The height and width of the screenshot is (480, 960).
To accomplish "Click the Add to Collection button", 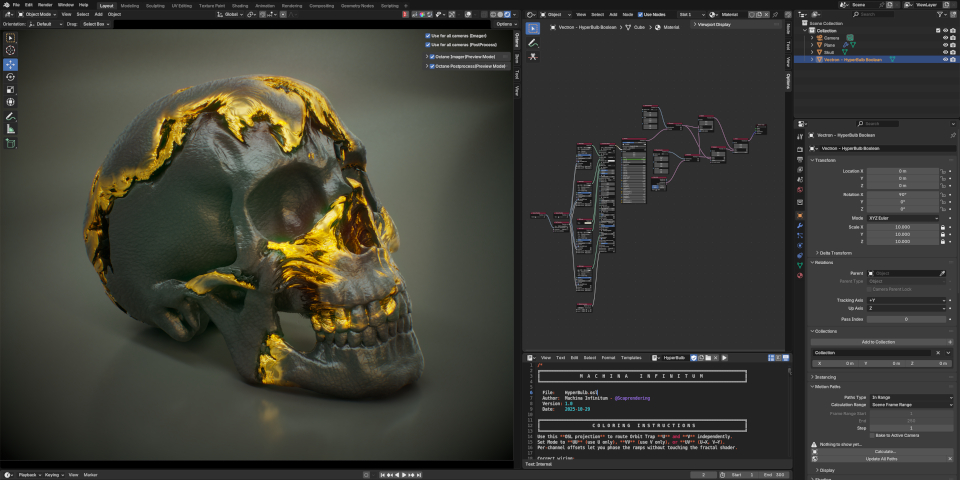I will [880, 341].
